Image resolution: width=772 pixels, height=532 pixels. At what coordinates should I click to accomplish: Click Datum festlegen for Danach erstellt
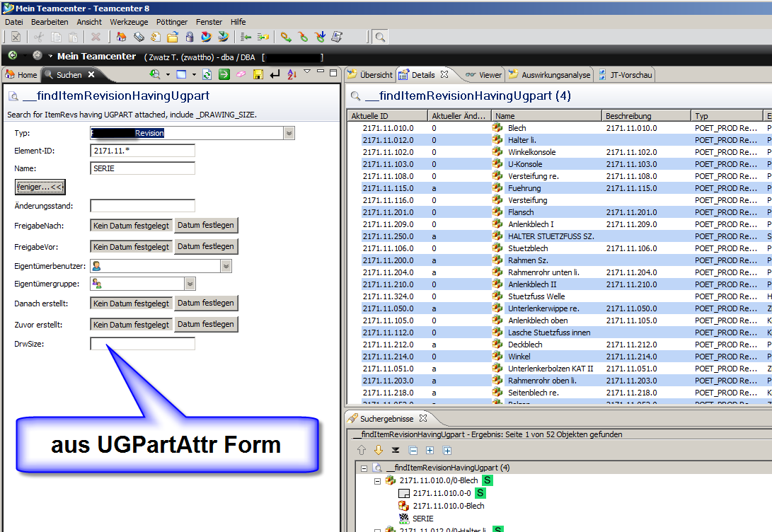pos(206,303)
